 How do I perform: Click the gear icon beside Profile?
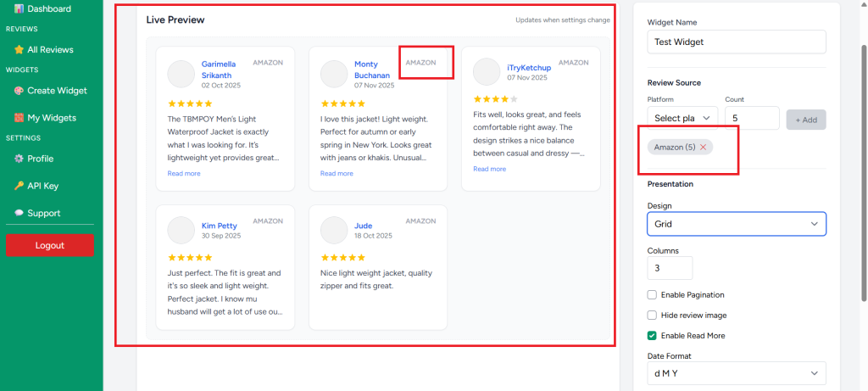point(19,159)
